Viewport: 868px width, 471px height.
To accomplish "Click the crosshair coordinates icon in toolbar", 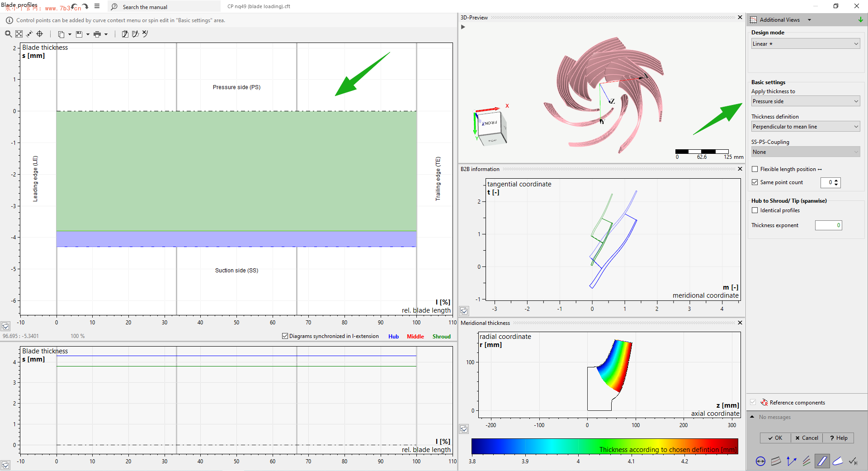I will click(x=40, y=34).
